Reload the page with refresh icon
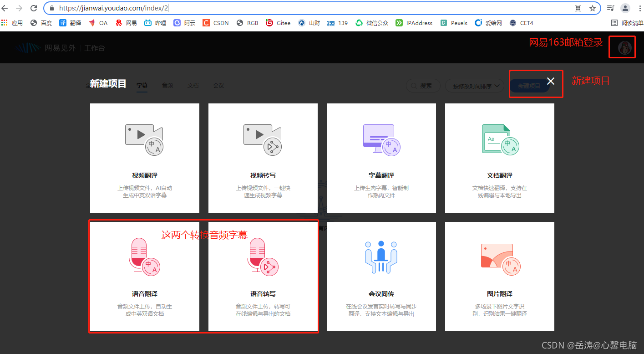Screen dimensions: 644x354 pyautogui.click(x=34, y=8)
